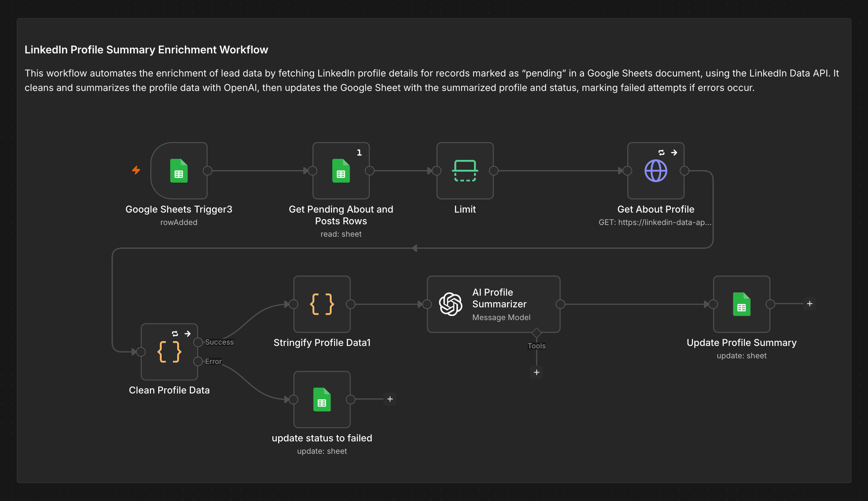This screenshot has width=868, height=501.
Task: Click the 'GET: https://linkedin-data-ap...' subtitle
Action: [x=655, y=222]
